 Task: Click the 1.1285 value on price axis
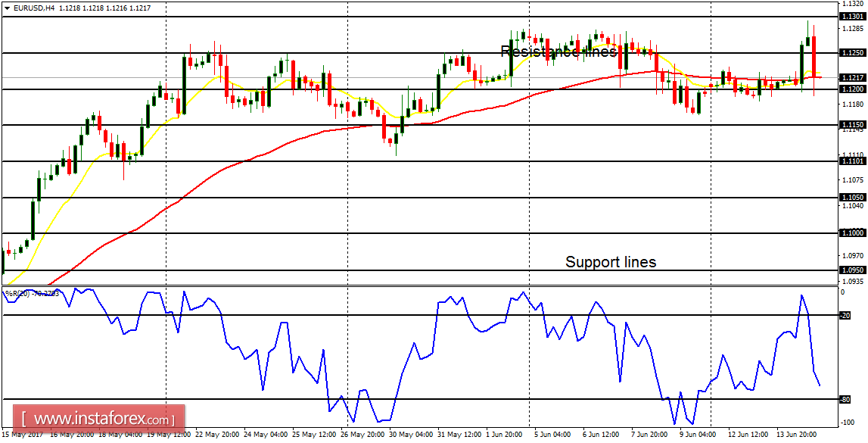[x=853, y=28]
